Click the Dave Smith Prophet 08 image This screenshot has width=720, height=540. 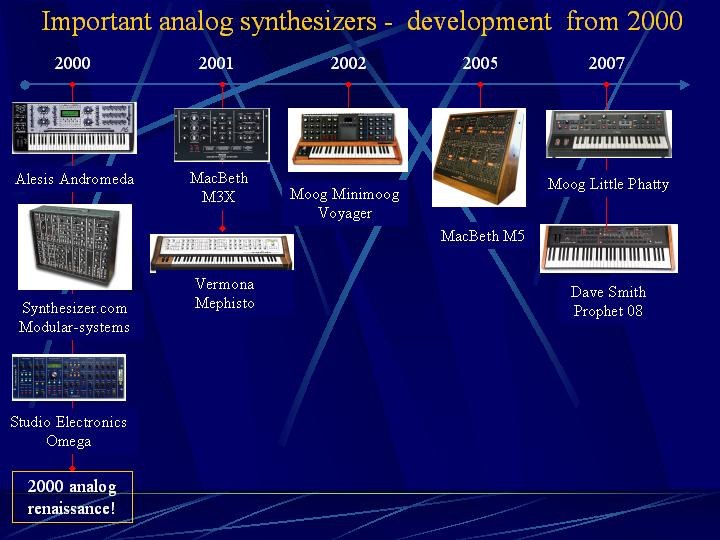tap(609, 248)
